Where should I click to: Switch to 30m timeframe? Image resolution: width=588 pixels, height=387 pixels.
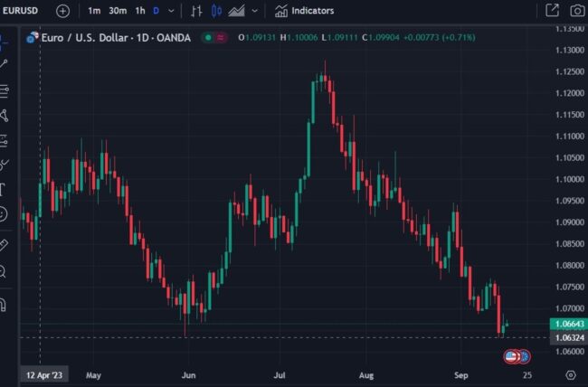117,11
